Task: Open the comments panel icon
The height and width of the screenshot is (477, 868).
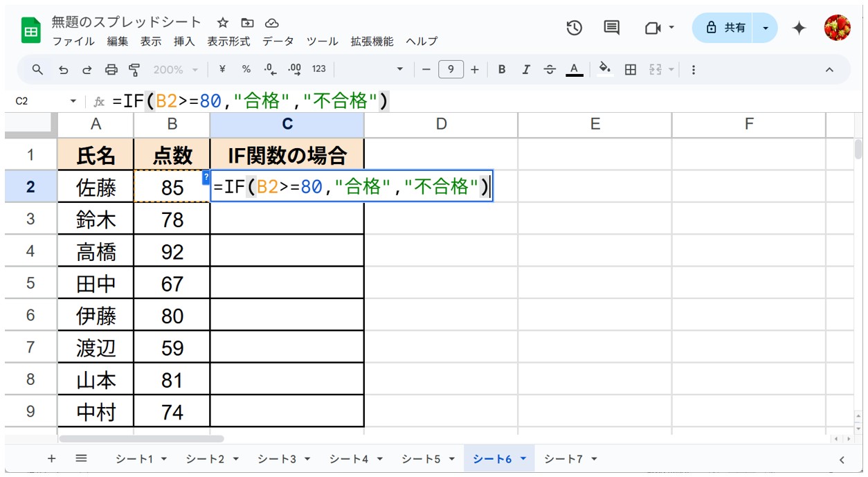Action: point(611,28)
